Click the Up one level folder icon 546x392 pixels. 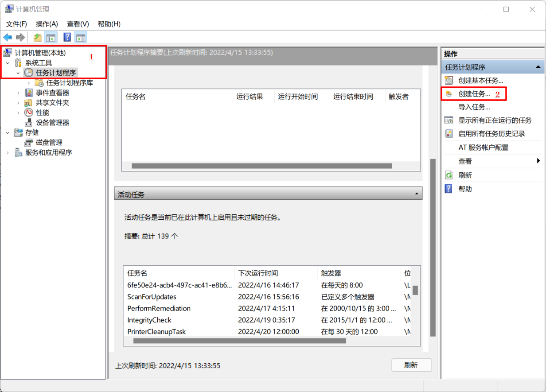point(38,37)
